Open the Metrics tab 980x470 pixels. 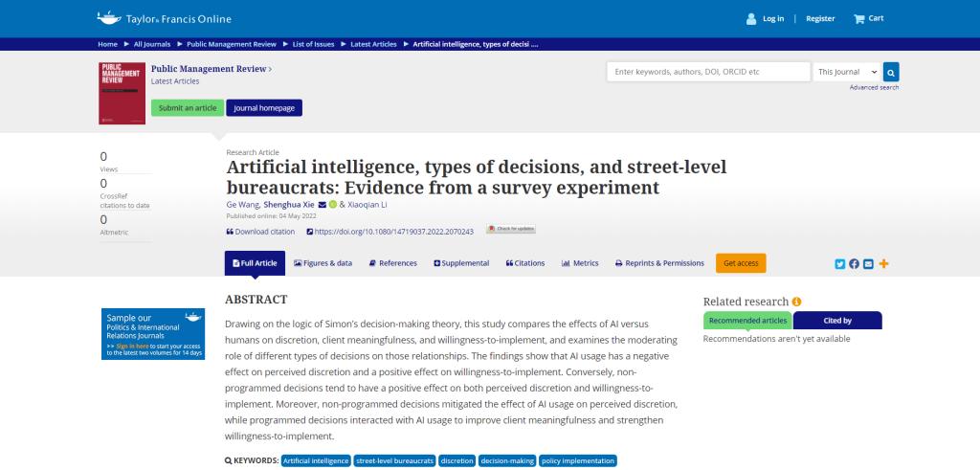pyautogui.click(x=580, y=263)
